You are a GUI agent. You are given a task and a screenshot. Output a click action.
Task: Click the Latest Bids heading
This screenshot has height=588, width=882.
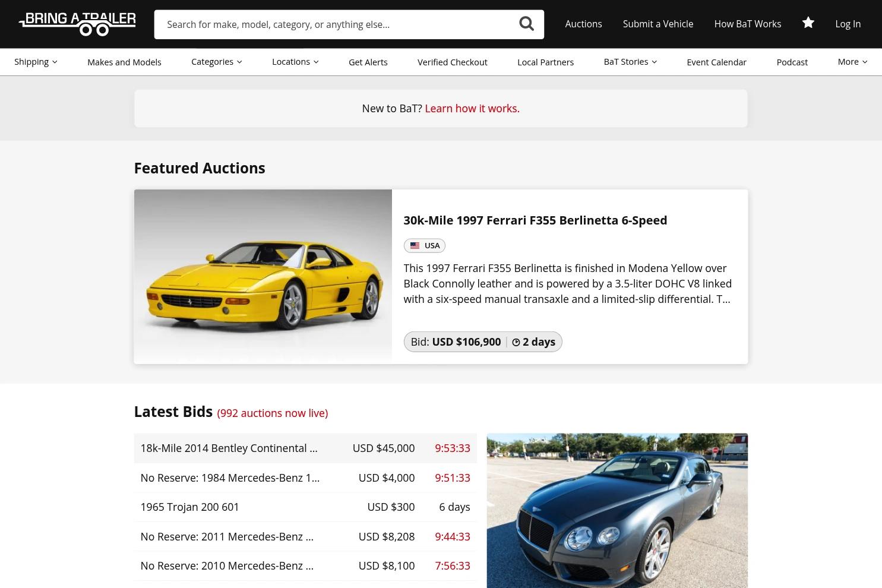pos(173,412)
